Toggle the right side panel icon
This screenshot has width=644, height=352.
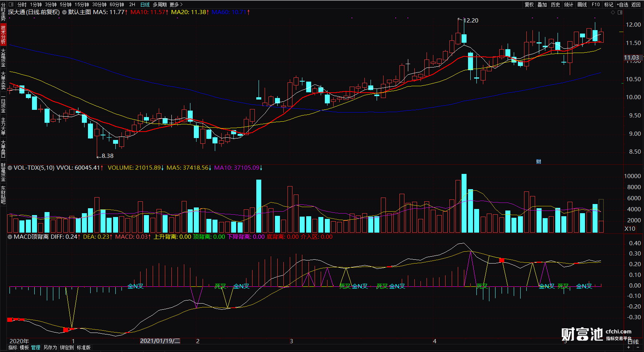pyautogui.click(x=620, y=13)
